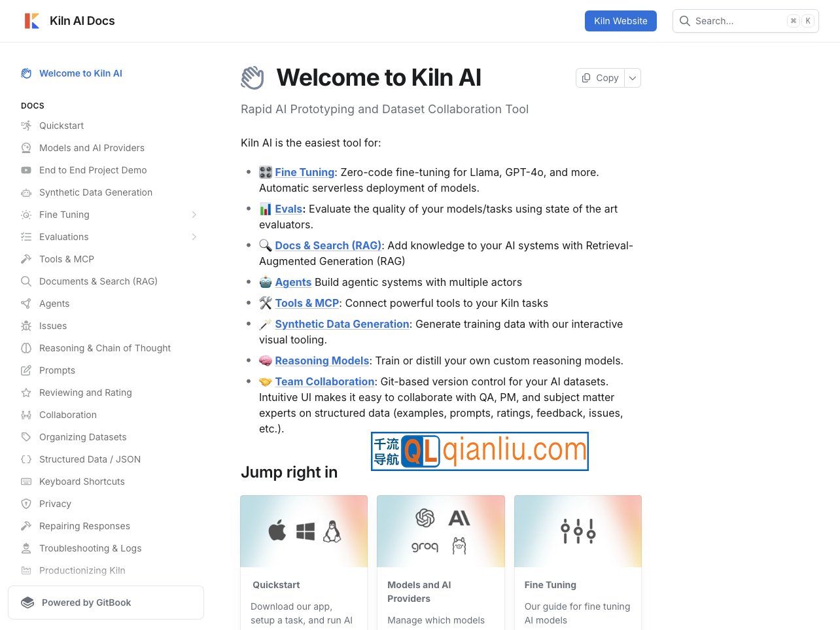Click the Models and AI Providers sidebar icon

[x=26, y=148]
